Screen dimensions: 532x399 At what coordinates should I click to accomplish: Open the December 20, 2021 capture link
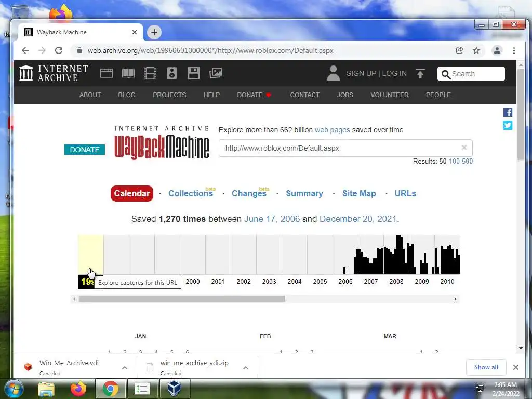358,219
